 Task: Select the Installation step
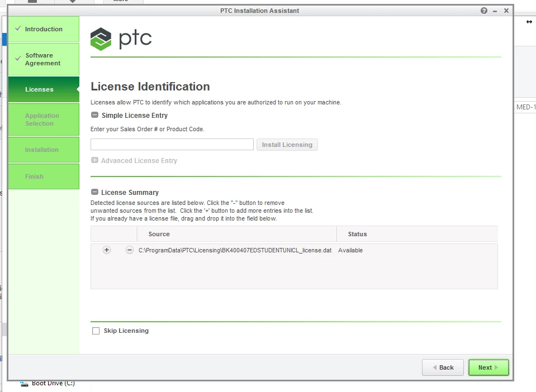[44, 150]
